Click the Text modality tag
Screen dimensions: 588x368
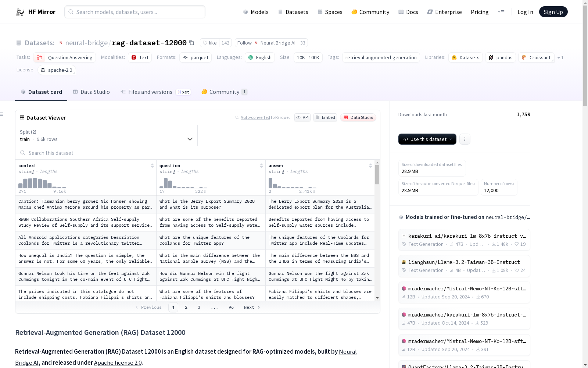[x=140, y=57]
